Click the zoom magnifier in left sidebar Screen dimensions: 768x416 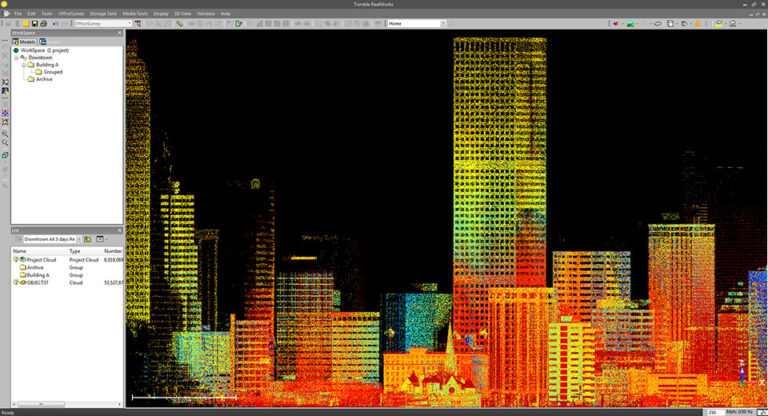(x=5, y=133)
